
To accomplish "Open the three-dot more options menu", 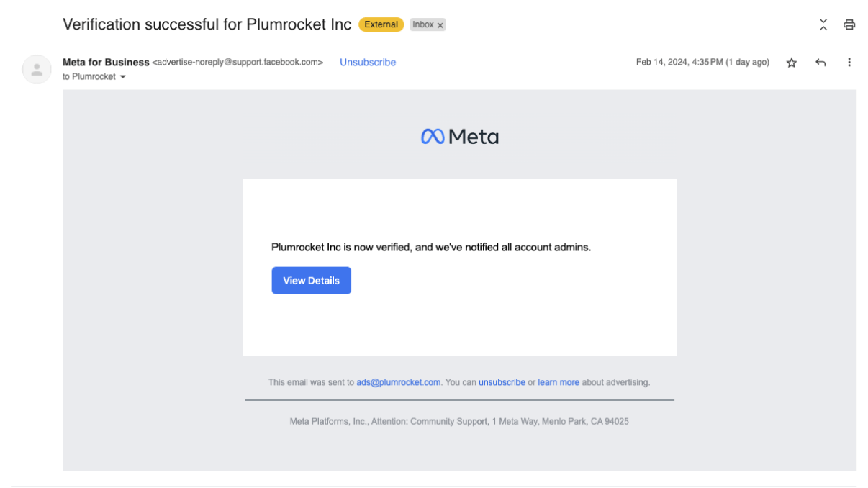I will pos(849,63).
